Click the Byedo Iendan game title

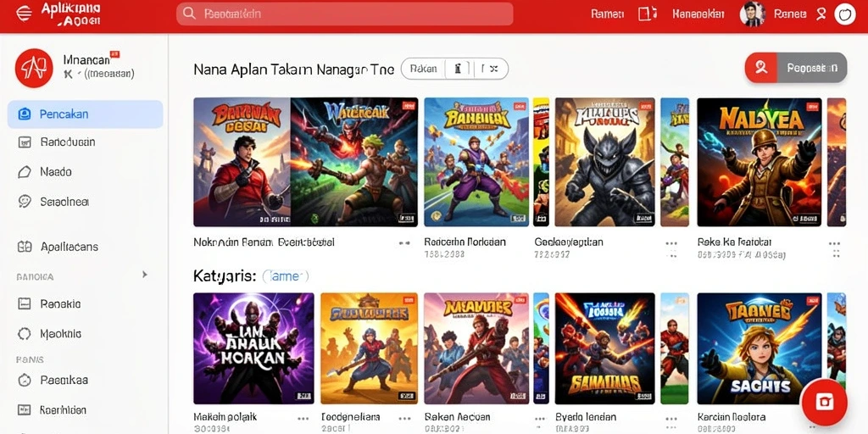coord(586,417)
